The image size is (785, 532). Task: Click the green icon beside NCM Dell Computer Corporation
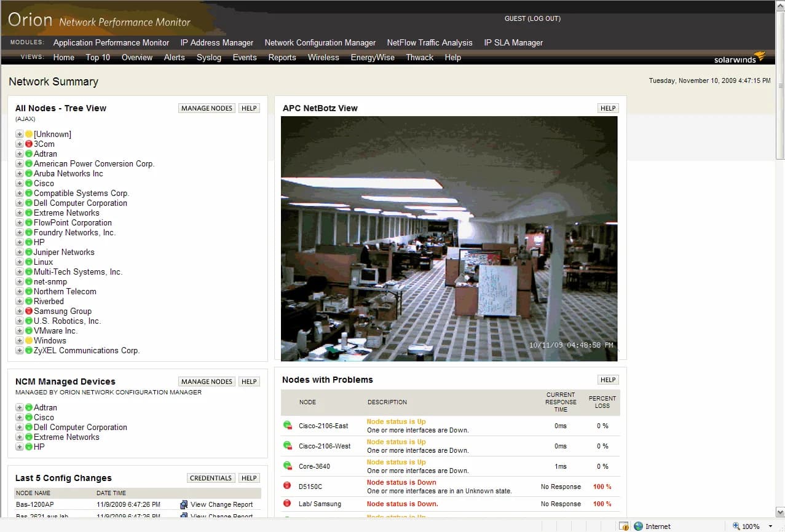click(x=29, y=427)
